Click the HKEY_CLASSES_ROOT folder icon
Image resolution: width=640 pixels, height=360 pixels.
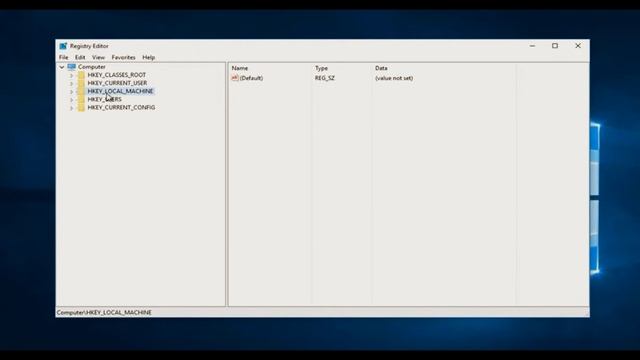pyautogui.click(x=81, y=75)
